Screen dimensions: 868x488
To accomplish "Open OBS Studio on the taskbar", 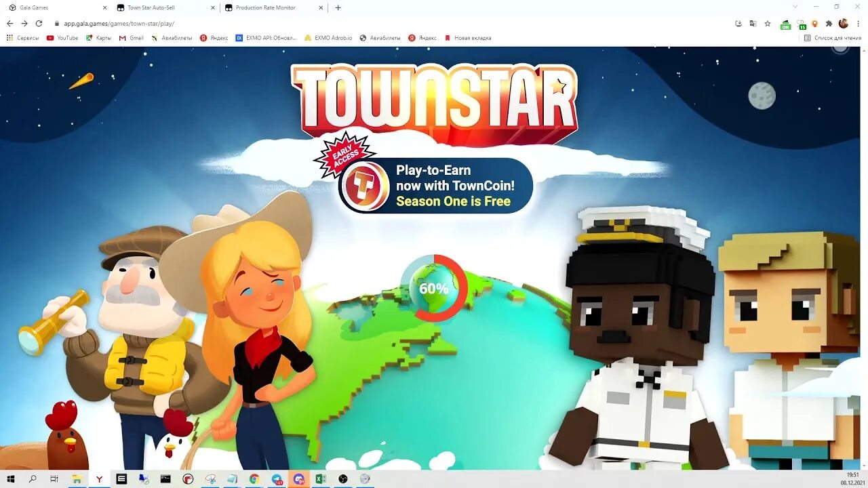I will pyautogui.click(x=343, y=479).
